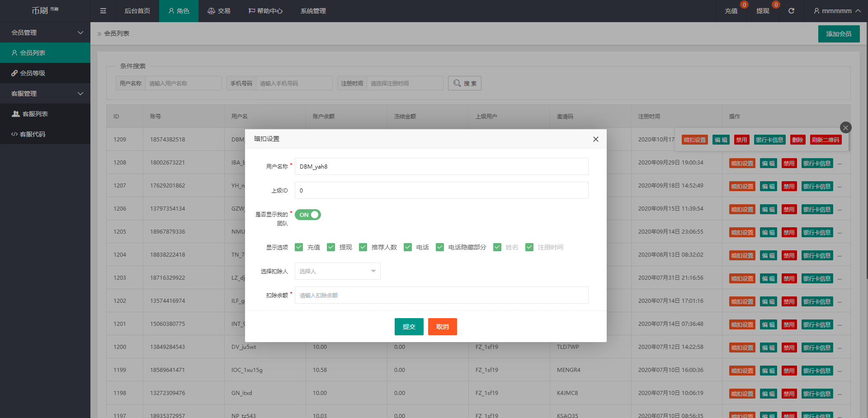This screenshot has width=868, height=418.
Task: Open 充值 notifications in the header
Action: [x=731, y=11]
